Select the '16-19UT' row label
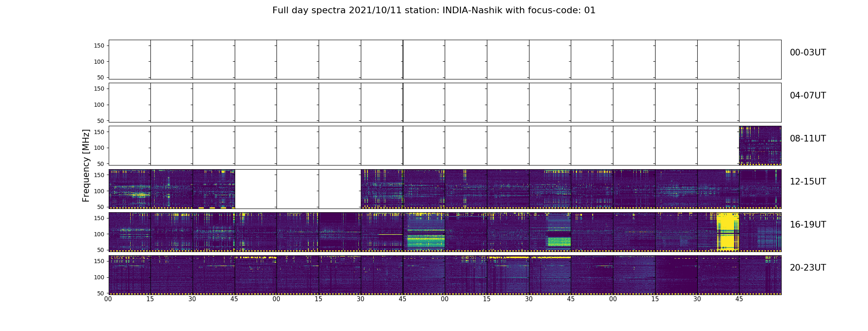 pyautogui.click(x=808, y=225)
